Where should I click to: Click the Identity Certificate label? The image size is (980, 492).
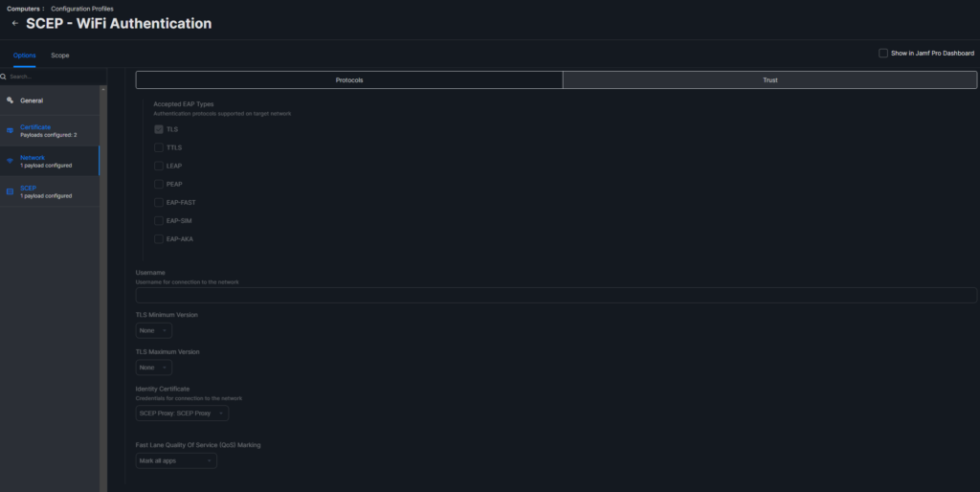163,389
